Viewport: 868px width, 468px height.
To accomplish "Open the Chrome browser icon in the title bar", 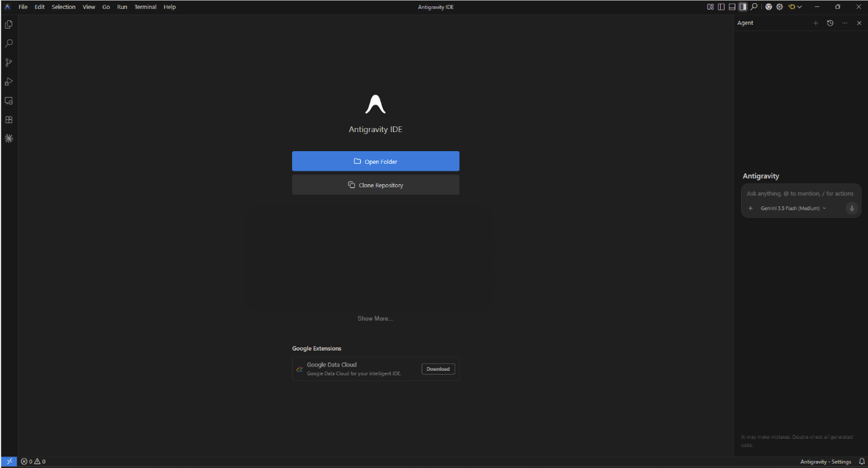I will pyautogui.click(x=768, y=7).
